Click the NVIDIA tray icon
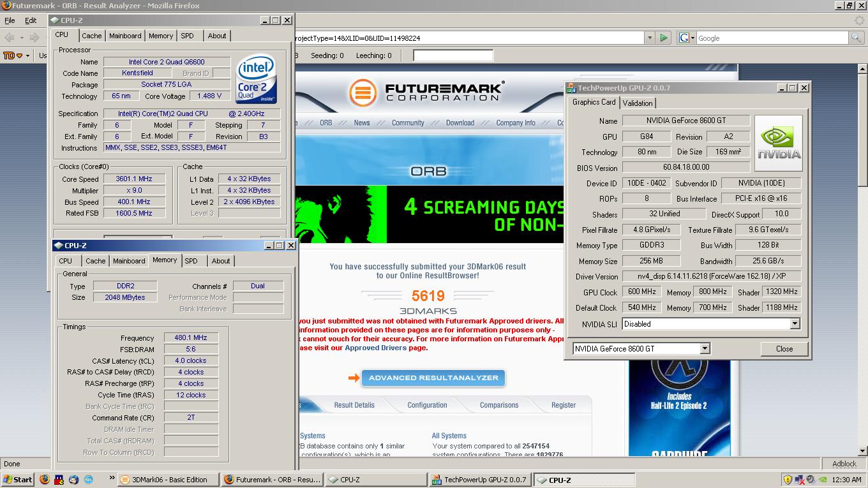 823,480
